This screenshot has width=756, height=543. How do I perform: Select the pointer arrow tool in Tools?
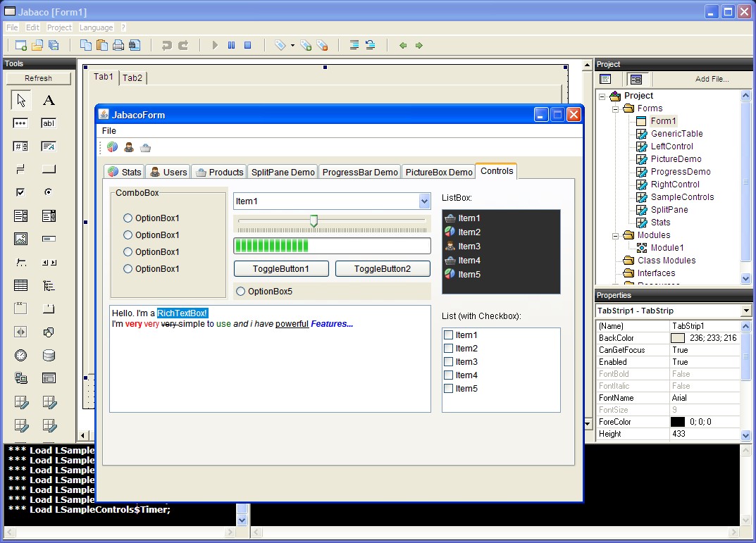(x=20, y=100)
